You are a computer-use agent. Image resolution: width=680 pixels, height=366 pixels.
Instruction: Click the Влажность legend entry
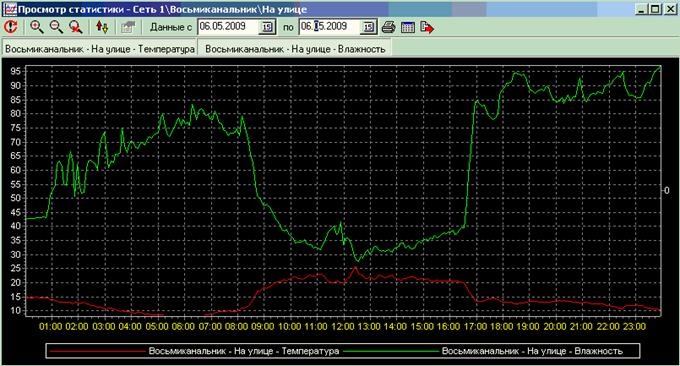coord(532,351)
